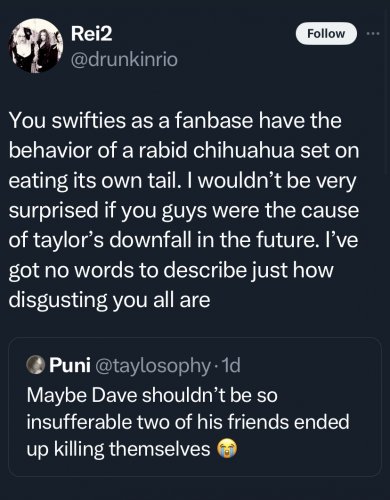This screenshot has height=500, width=390.
Task: Open Rei2's profile picture
Action: point(37,46)
